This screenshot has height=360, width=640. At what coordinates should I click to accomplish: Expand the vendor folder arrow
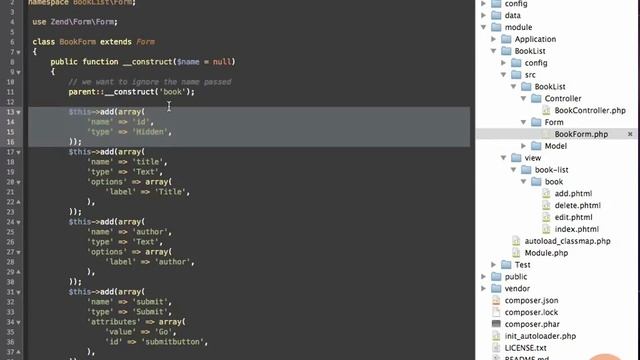[484, 288]
